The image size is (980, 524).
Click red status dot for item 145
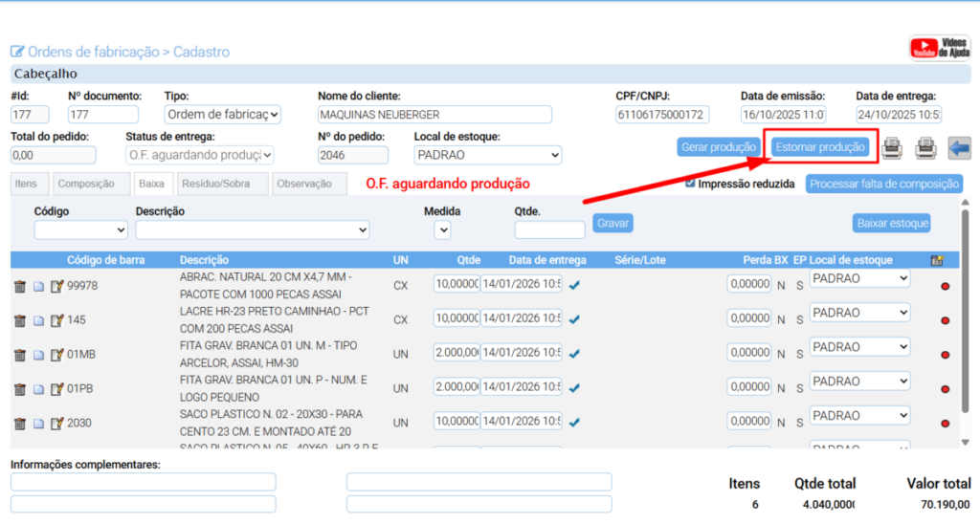(x=945, y=320)
